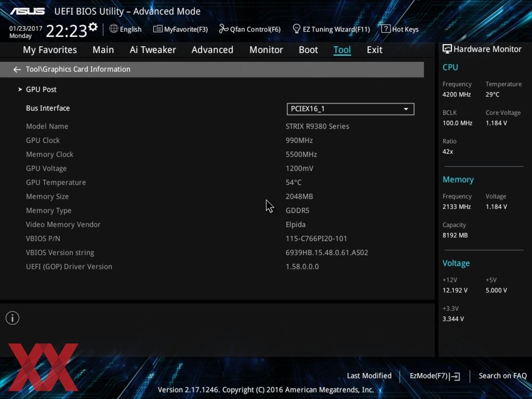Screen dimensions: 532x399
Task: Click CPU Temperature 29°C reading
Action: [492, 95]
